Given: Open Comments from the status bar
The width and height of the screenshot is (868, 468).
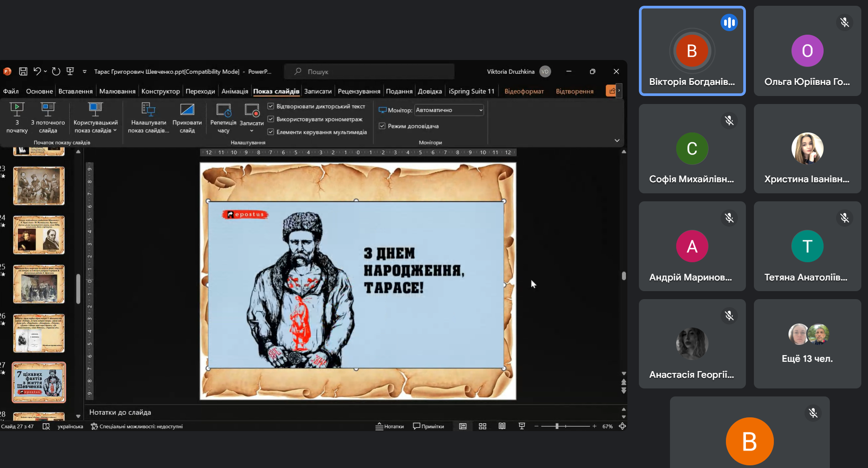Looking at the screenshot, I should point(428,426).
